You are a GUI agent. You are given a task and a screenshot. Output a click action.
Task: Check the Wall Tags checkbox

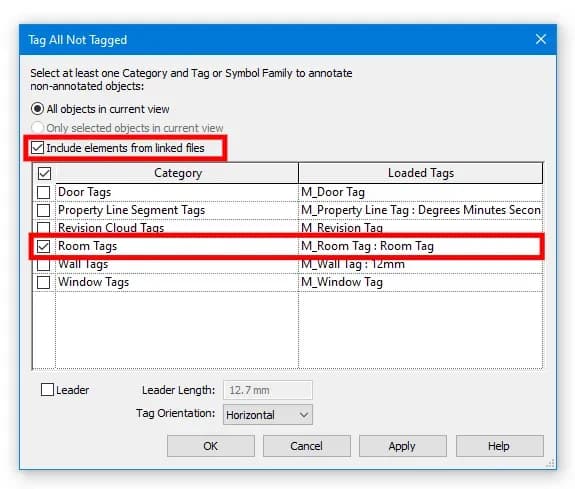(x=44, y=264)
